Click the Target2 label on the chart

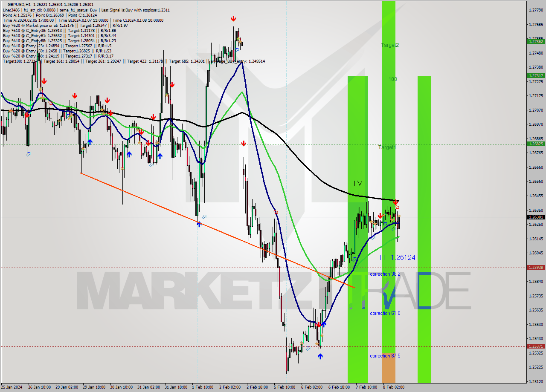(390, 45)
